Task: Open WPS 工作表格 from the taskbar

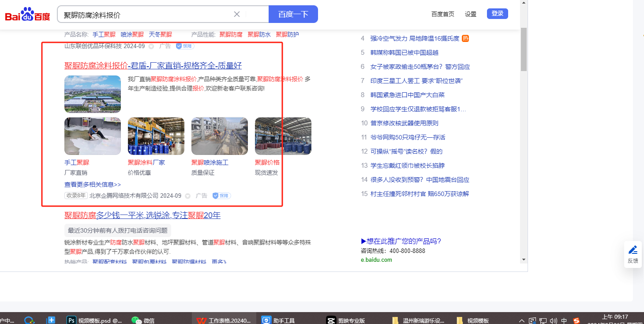Action: click(224, 320)
